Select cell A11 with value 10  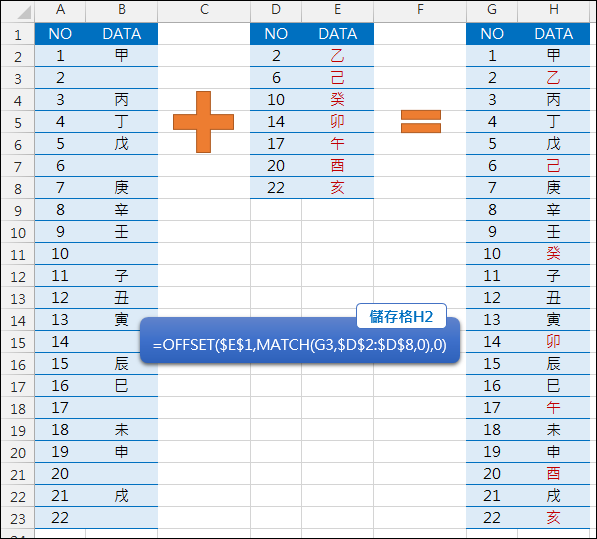point(60,254)
